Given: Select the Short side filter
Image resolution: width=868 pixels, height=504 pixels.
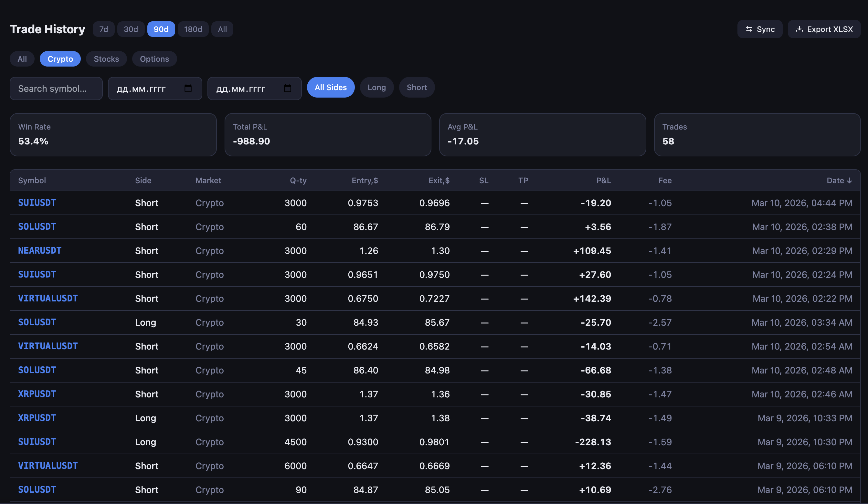Looking at the screenshot, I should [x=417, y=87].
